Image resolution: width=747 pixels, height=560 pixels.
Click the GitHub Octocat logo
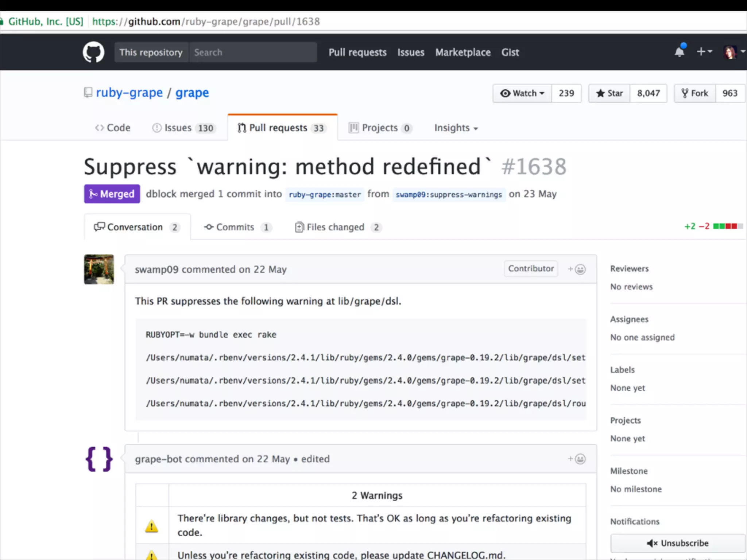(x=93, y=52)
